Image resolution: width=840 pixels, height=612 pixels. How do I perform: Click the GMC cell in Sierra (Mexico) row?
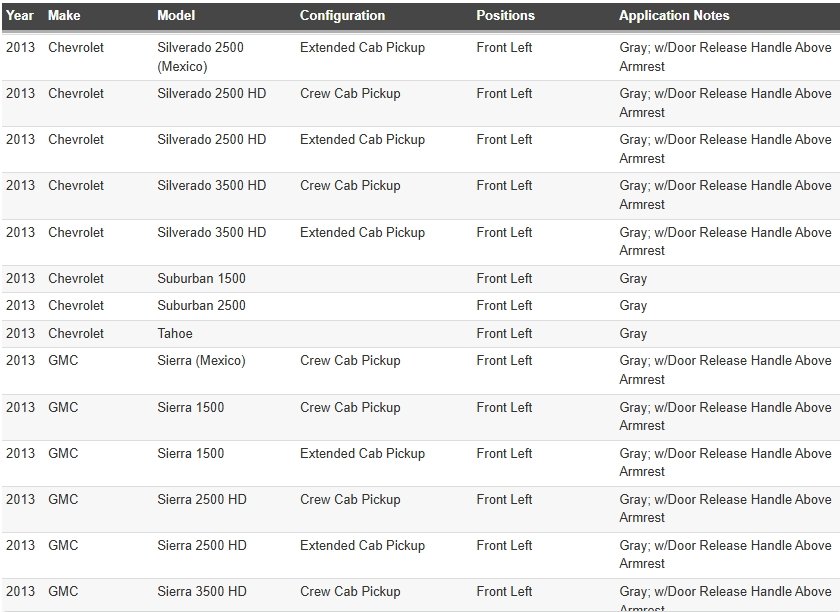pyautogui.click(x=63, y=361)
